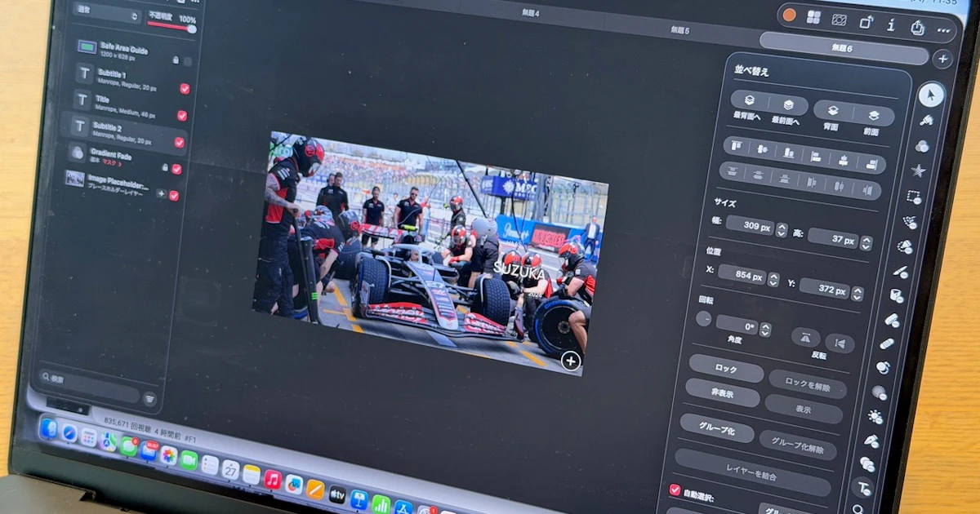Click the share icon in top toolbar
Image resolution: width=980 pixels, height=514 pixels.
tap(918, 27)
